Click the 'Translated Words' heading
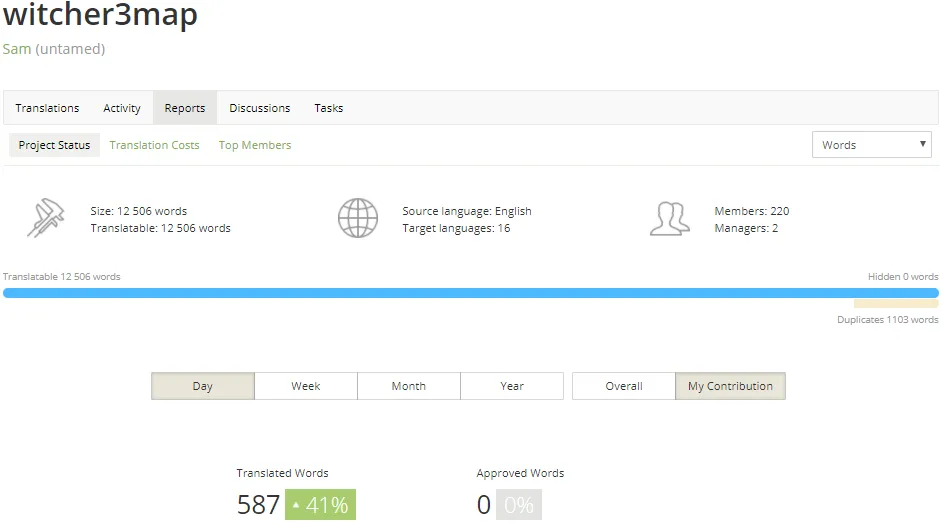 (x=283, y=473)
